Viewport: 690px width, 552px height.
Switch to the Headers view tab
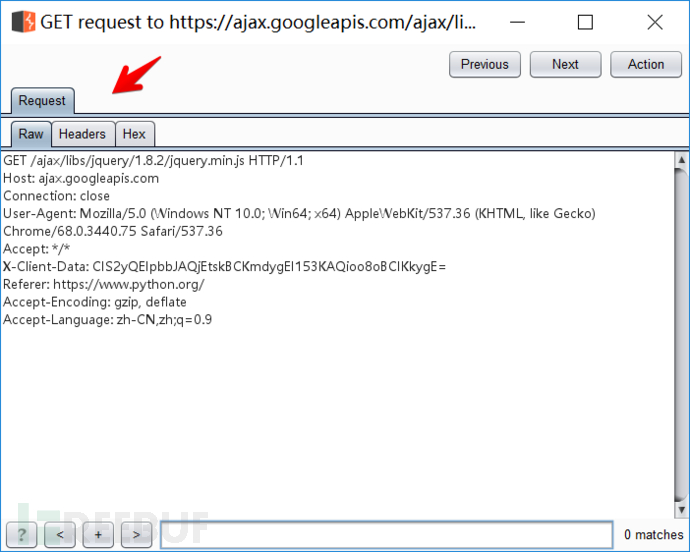pos(82,134)
